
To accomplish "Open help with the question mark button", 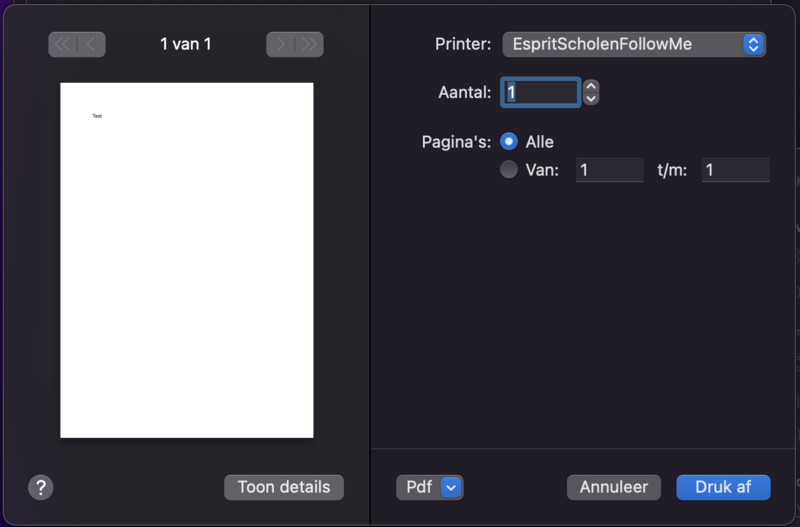I will click(x=41, y=487).
